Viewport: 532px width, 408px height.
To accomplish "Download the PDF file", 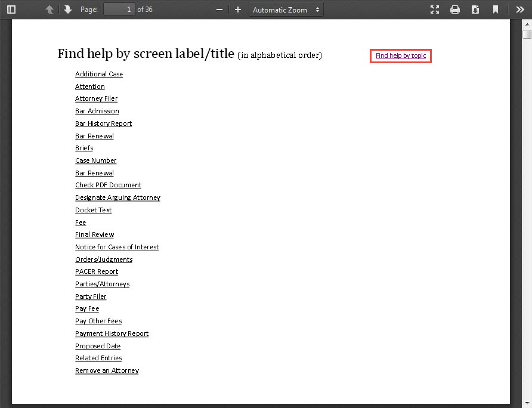I will click(475, 10).
